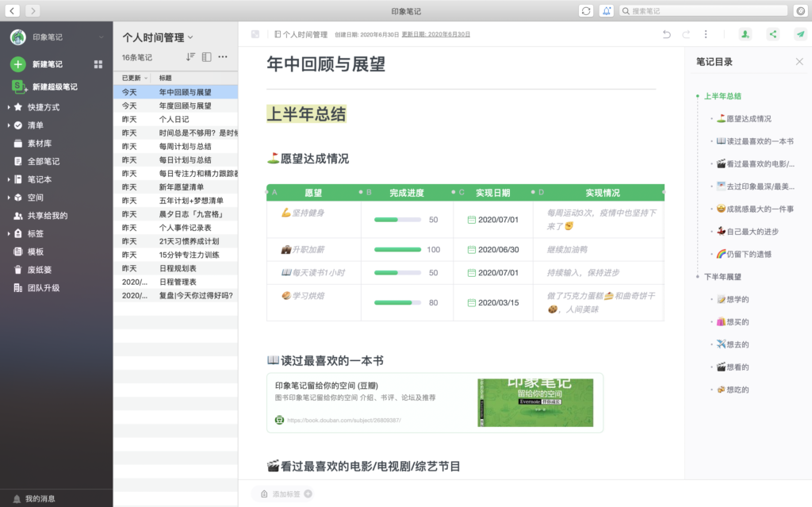Jump to 下半年展望 in outline

(x=722, y=277)
